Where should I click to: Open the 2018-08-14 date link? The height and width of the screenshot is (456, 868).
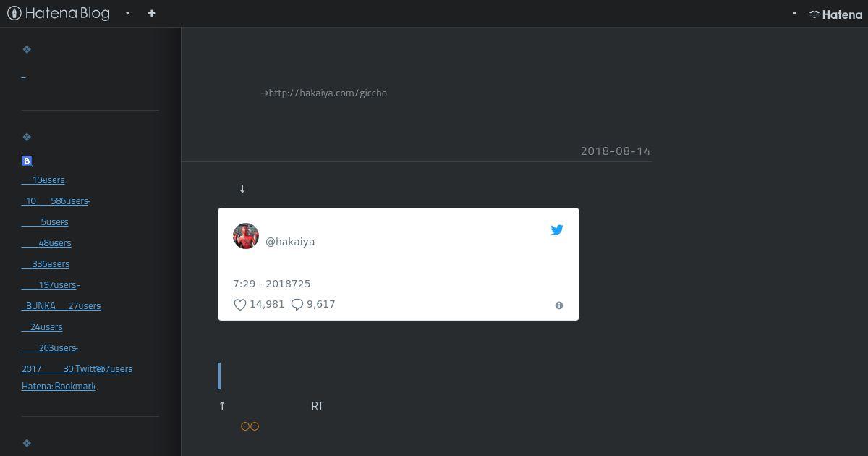point(616,151)
